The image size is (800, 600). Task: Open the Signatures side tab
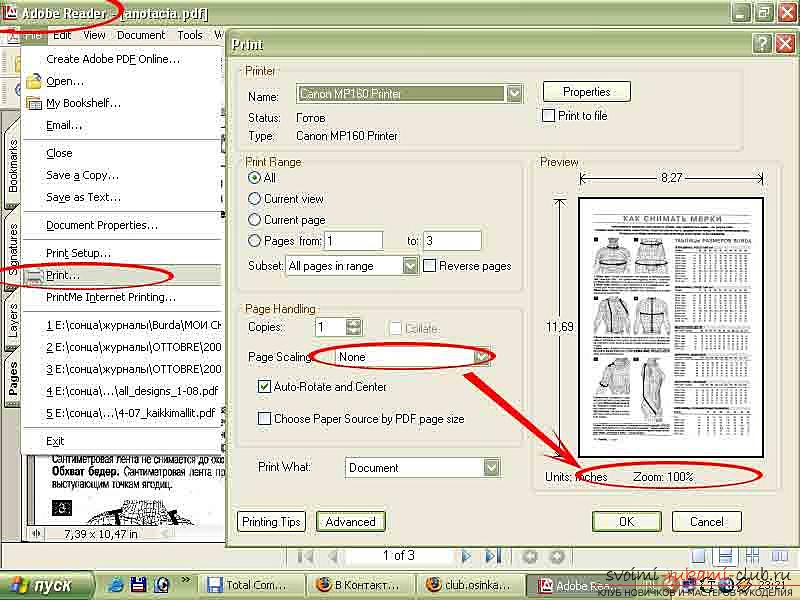(12, 249)
